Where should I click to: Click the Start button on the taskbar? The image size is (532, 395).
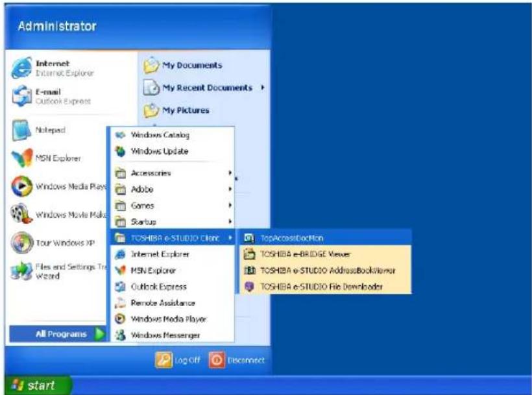pyautogui.click(x=38, y=385)
